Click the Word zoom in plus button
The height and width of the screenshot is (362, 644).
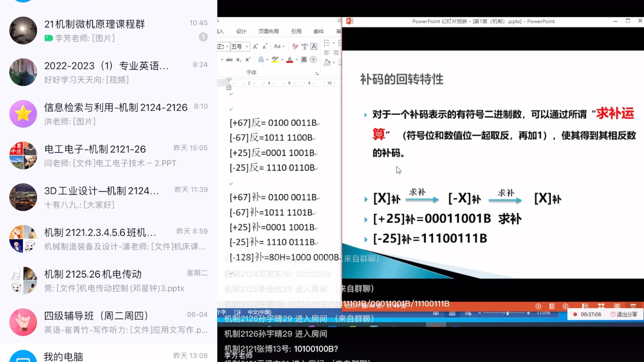(528, 313)
